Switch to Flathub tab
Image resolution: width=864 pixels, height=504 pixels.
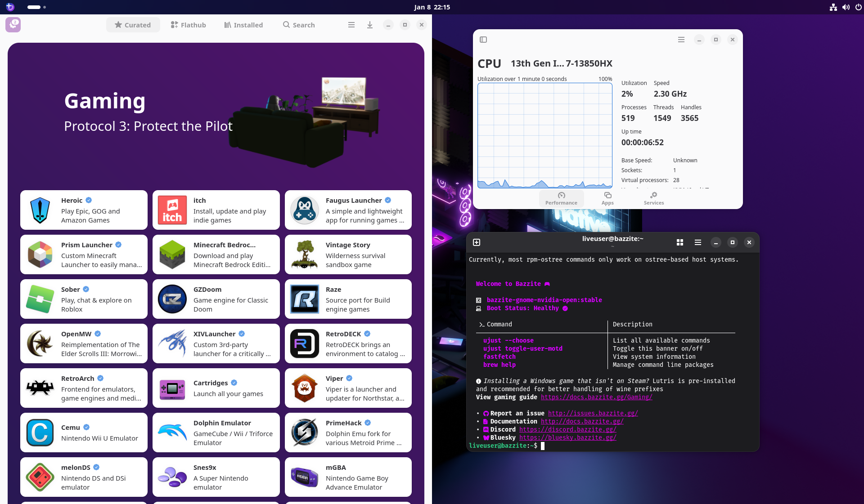pyautogui.click(x=188, y=25)
